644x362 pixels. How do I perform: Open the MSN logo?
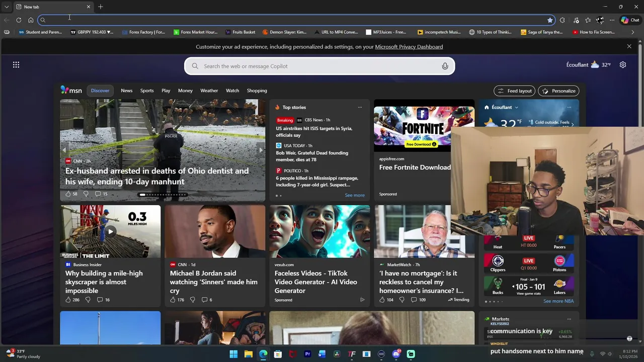[x=71, y=90]
